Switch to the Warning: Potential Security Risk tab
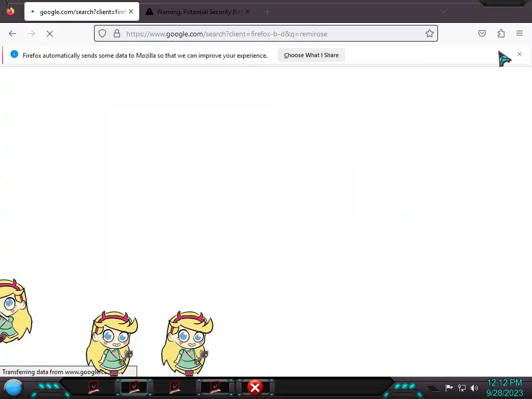The width and height of the screenshot is (532, 399). [x=198, y=11]
